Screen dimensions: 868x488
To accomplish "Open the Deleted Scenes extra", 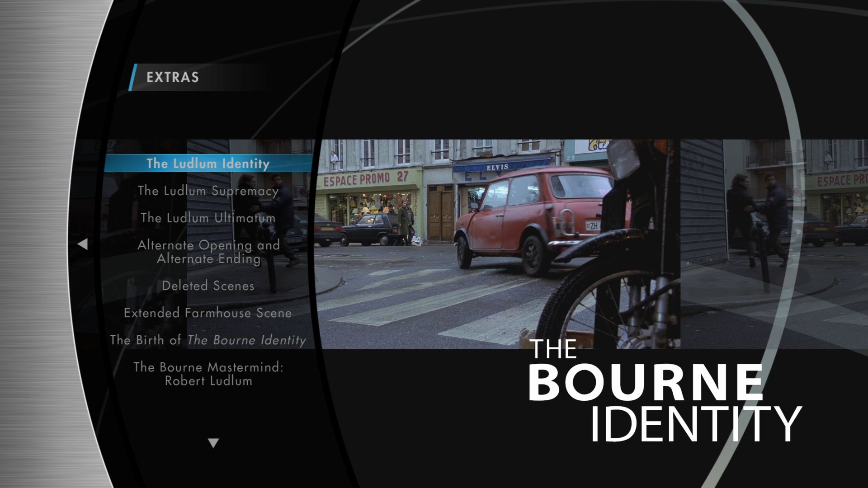I will tap(208, 286).
